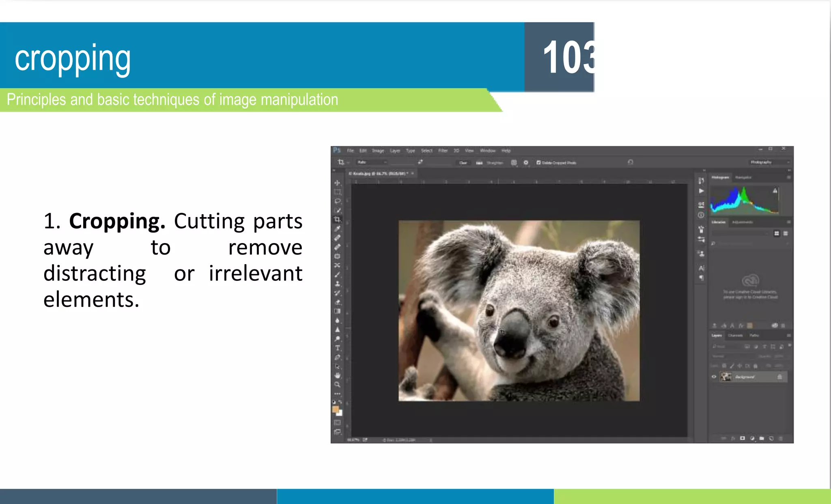The height and width of the screenshot is (504, 831).
Task: Switch Libraries to grid view
Action: pyautogui.click(x=777, y=233)
